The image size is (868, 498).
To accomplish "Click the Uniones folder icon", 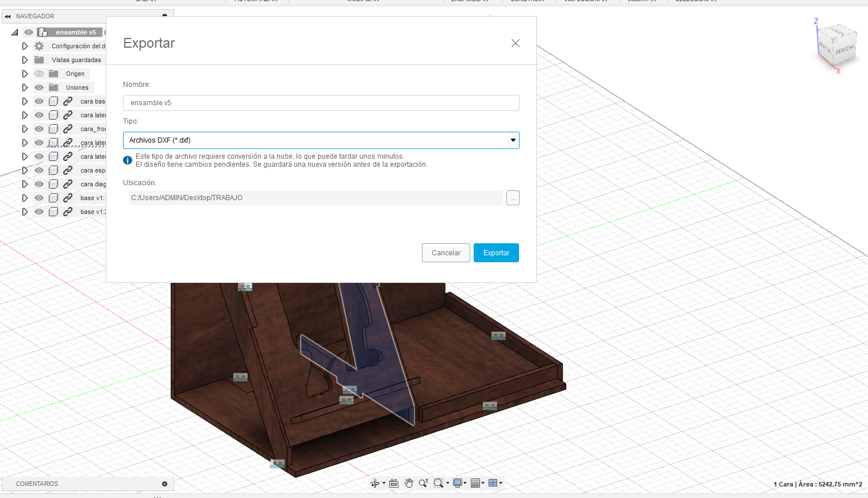I will tap(53, 87).
